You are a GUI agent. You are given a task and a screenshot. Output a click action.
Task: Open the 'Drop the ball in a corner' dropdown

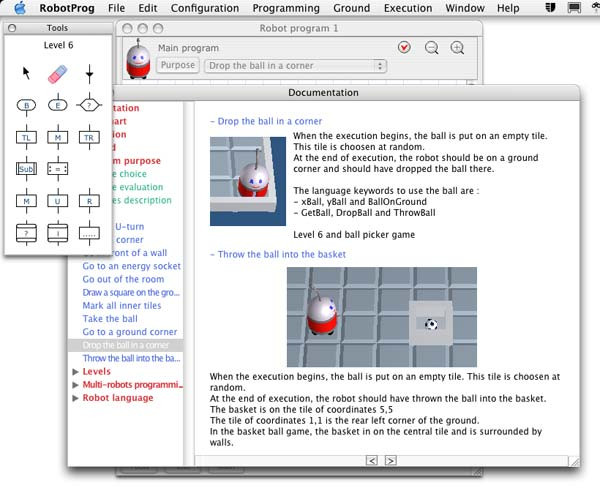295,66
